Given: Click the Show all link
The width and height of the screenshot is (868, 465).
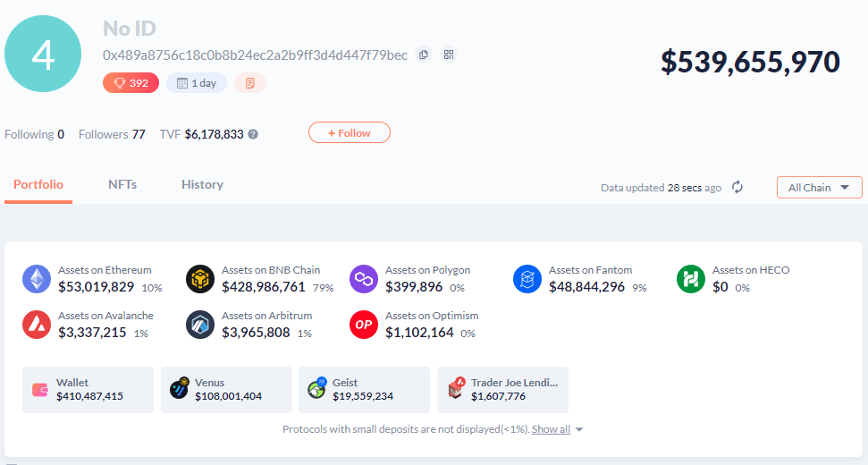Looking at the screenshot, I should (x=551, y=429).
